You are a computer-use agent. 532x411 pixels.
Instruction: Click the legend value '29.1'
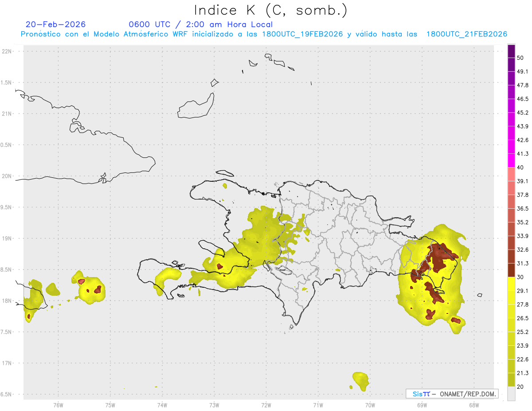click(523, 290)
